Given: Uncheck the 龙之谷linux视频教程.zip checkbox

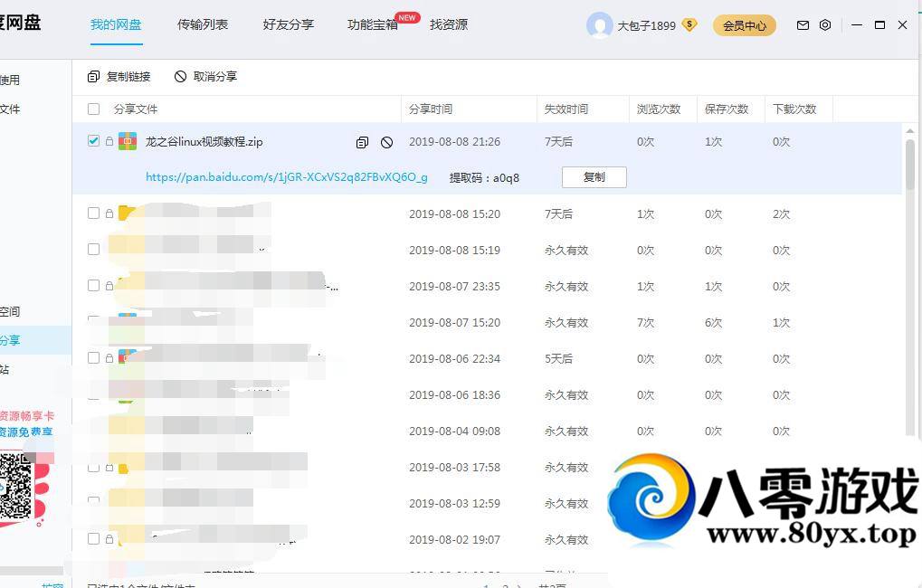Looking at the screenshot, I should coord(93,141).
